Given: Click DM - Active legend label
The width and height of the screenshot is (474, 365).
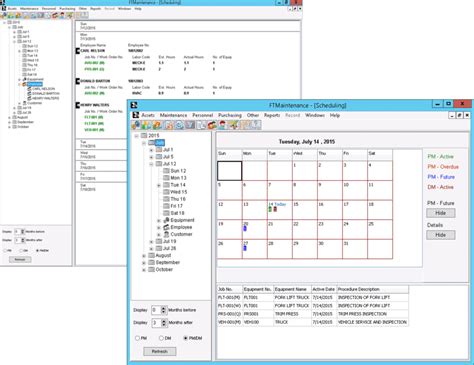Looking at the screenshot, I should coord(440,187).
